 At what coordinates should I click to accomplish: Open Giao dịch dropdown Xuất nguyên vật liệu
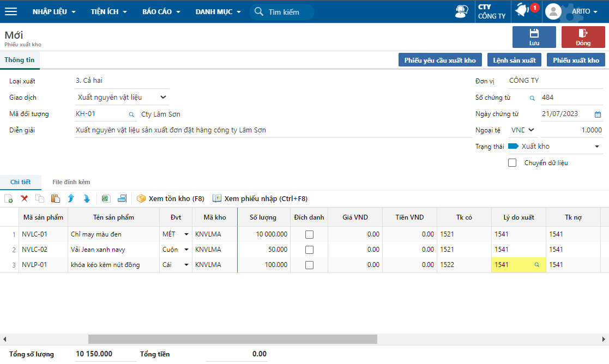click(122, 98)
